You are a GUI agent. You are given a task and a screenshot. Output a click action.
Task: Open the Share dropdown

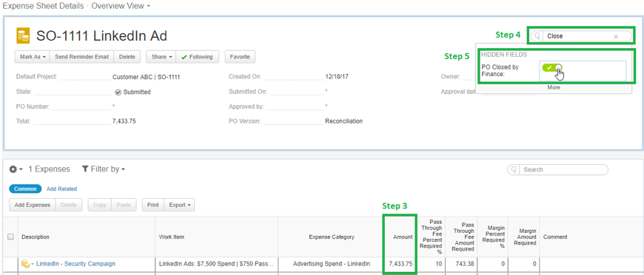pyautogui.click(x=161, y=57)
